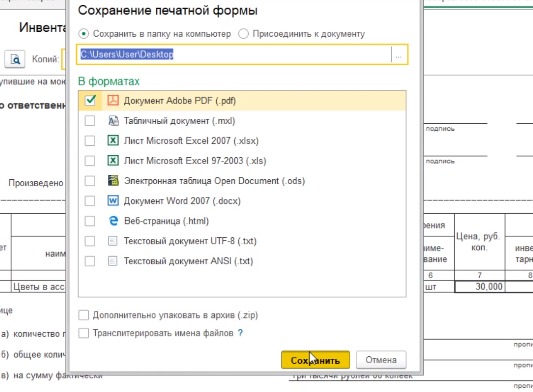Check the zip archive packing option

(x=84, y=315)
